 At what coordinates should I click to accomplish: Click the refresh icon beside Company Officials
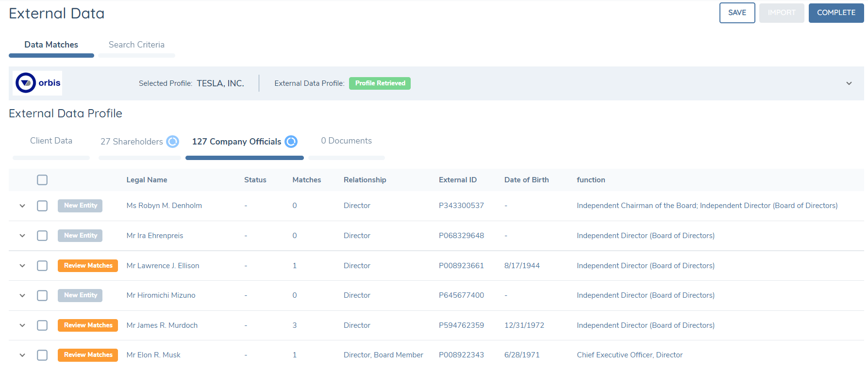click(291, 142)
